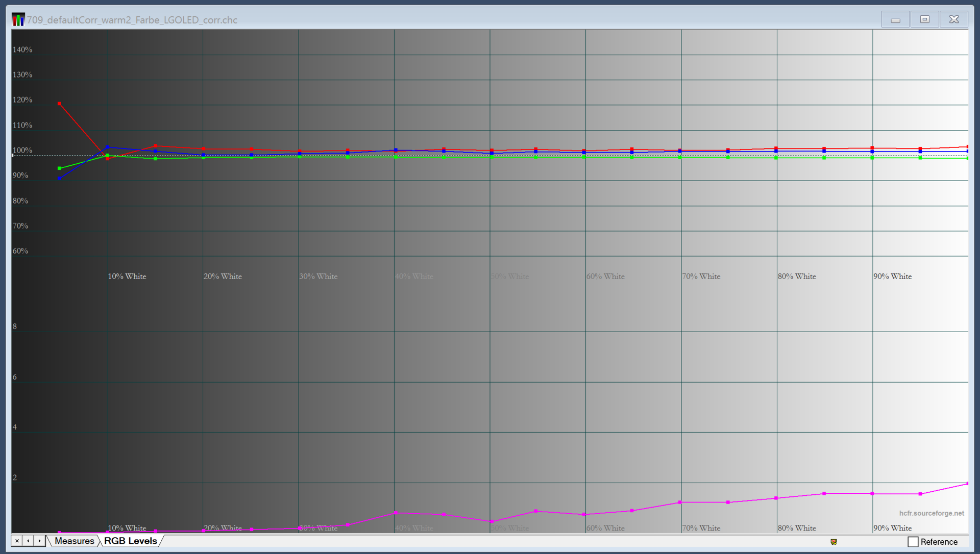The height and width of the screenshot is (554, 980).
Task: Click the 140% vertical axis label
Action: click(x=22, y=49)
